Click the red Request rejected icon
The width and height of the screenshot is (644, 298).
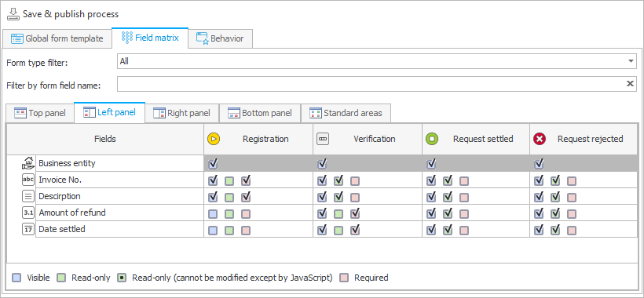(x=540, y=139)
